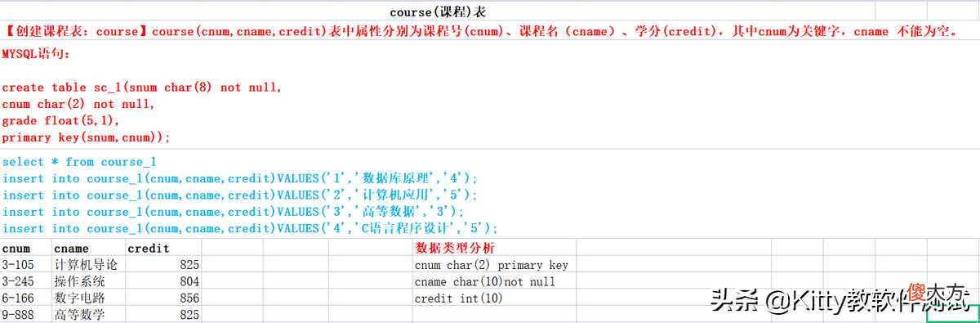980x323 pixels.
Task: Click the 'credit' column header cell
Action: (163, 248)
